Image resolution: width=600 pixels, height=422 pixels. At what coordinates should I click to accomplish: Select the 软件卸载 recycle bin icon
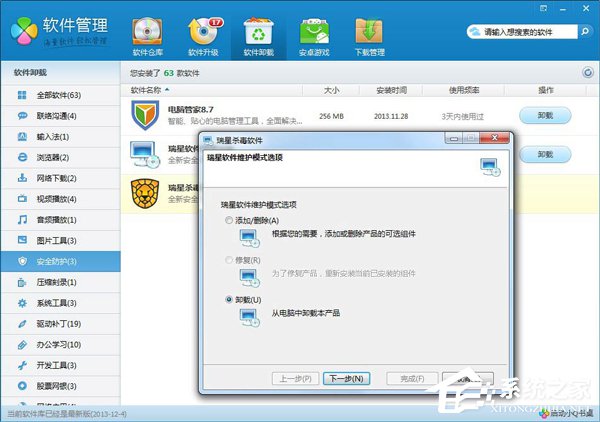(x=259, y=36)
